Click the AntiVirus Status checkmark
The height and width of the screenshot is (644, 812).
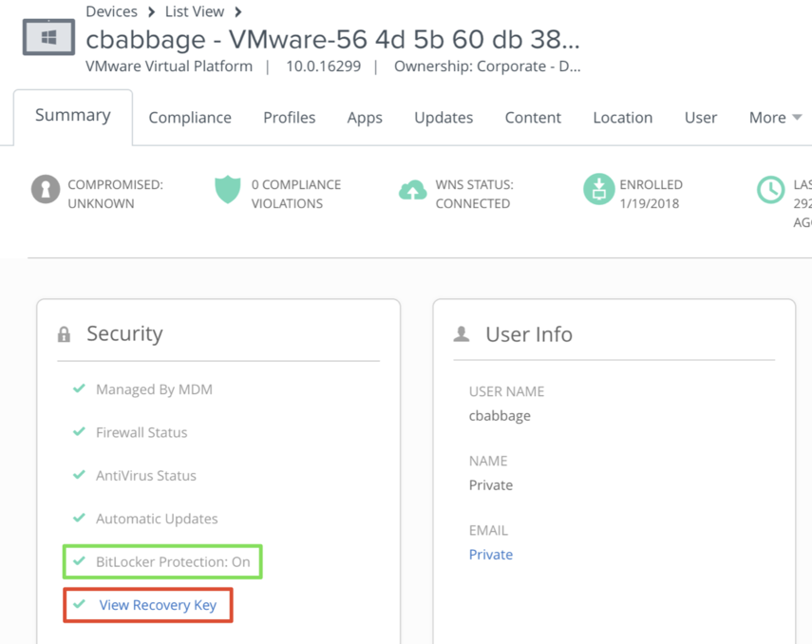pyautogui.click(x=80, y=474)
